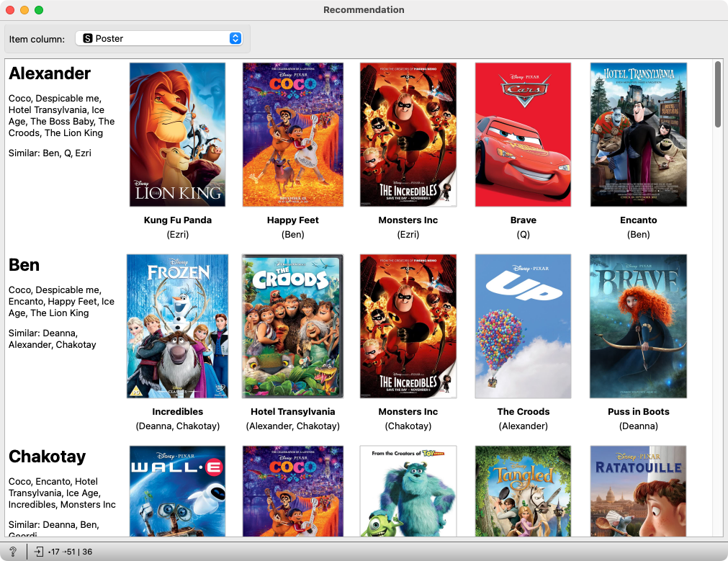Image resolution: width=728 pixels, height=561 pixels.
Task: Click the Coco poster in Alexander's row
Action: 293,135
